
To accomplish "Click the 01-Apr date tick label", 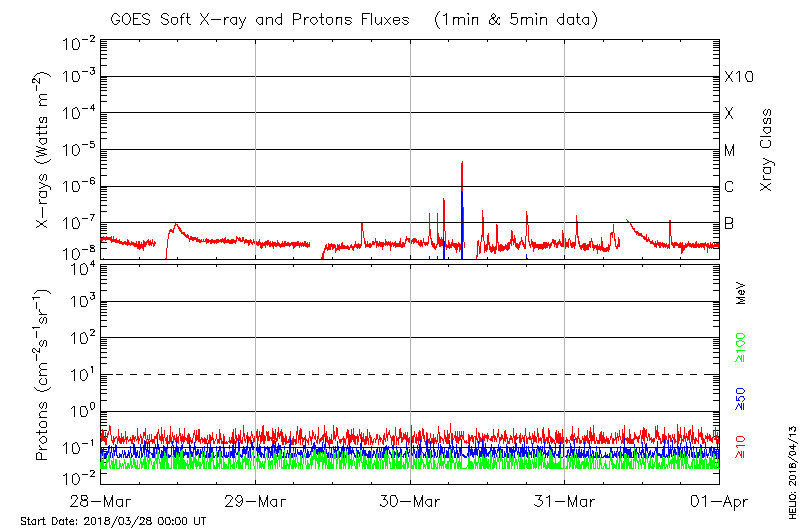I will (718, 500).
